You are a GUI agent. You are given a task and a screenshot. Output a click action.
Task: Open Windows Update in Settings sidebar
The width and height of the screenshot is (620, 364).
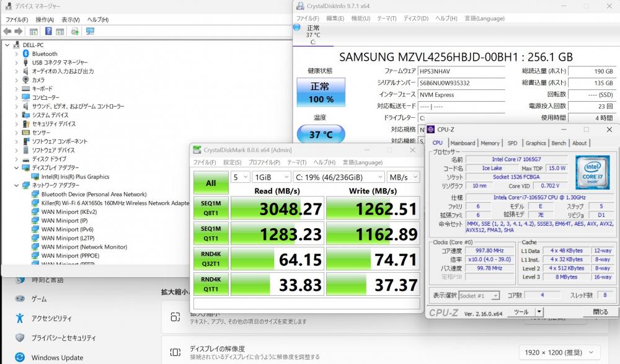click(x=57, y=357)
